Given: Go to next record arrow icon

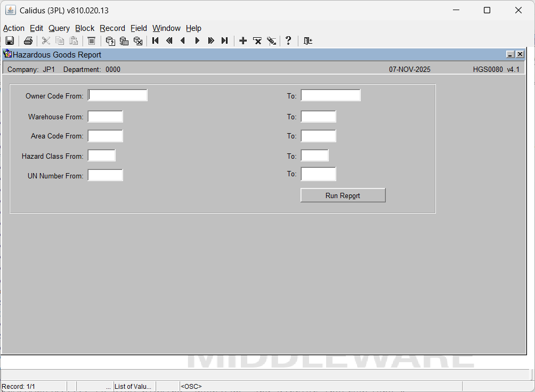Looking at the screenshot, I should (197, 41).
